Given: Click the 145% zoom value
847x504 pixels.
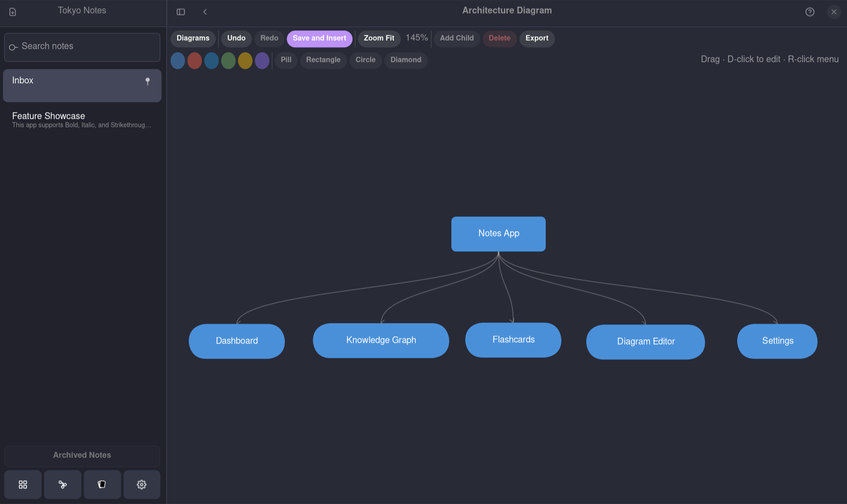Looking at the screenshot, I should pyautogui.click(x=417, y=38).
